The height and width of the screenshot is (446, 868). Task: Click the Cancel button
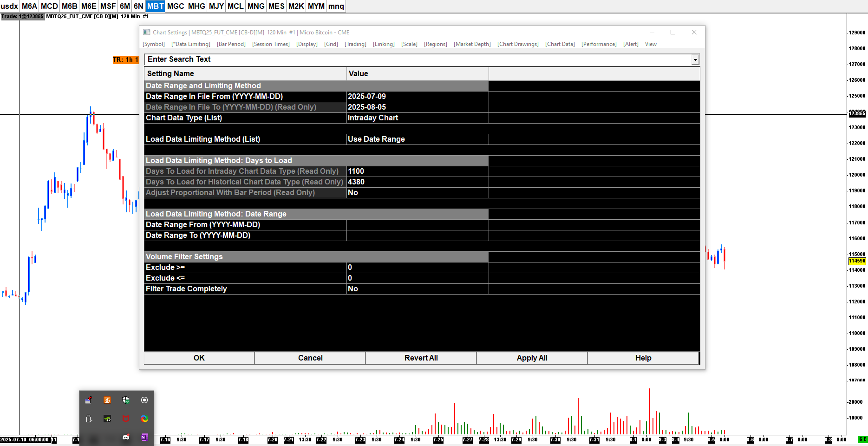(x=310, y=358)
